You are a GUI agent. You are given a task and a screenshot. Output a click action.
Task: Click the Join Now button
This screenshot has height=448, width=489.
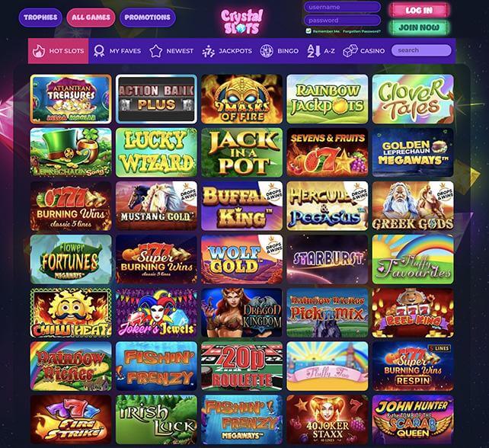point(419,27)
